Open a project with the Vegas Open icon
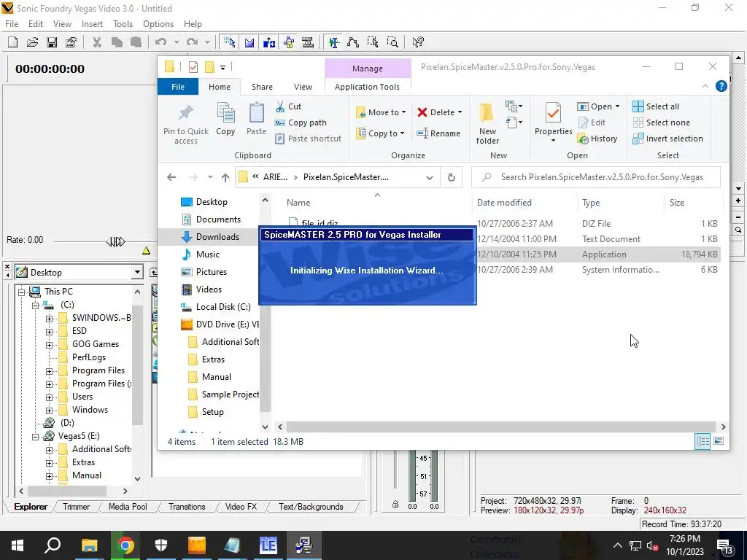Viewport: 747px width, 560px height. (32, 42)
